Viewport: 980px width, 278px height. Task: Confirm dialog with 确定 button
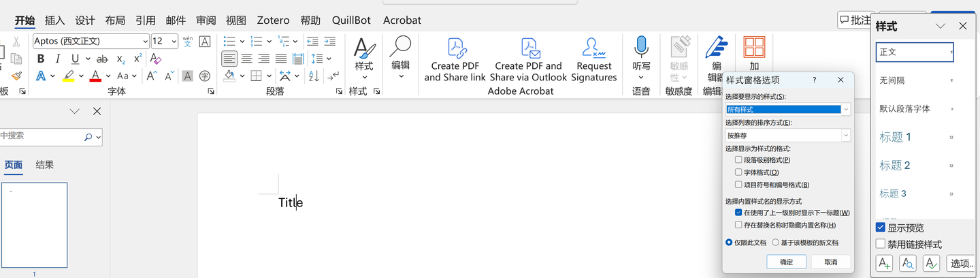(786, 262)
